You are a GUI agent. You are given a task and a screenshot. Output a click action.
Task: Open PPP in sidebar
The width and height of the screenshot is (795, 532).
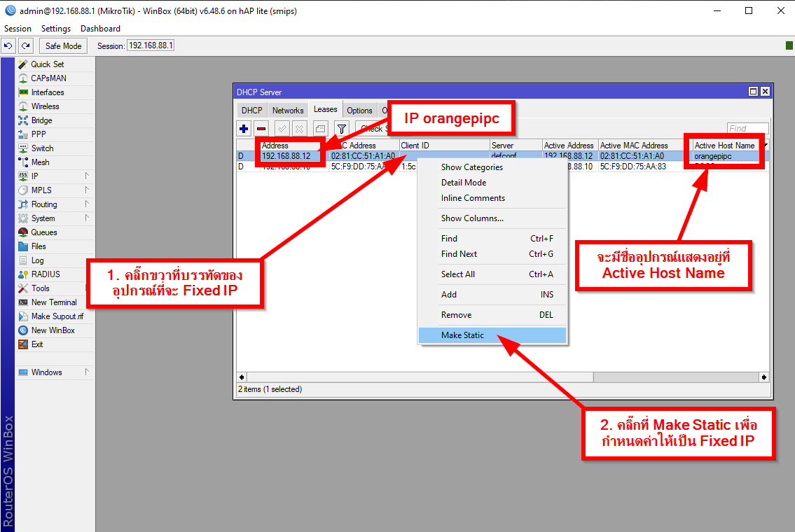click(55, 134)
